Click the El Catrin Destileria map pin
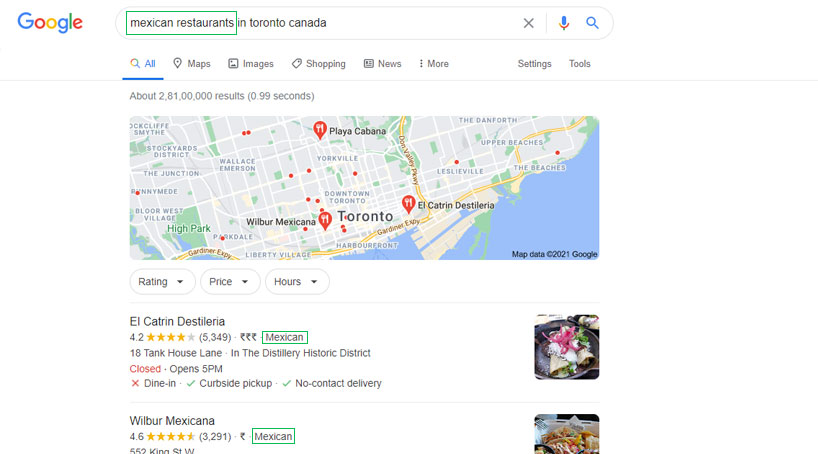 (x=408, y=204)
